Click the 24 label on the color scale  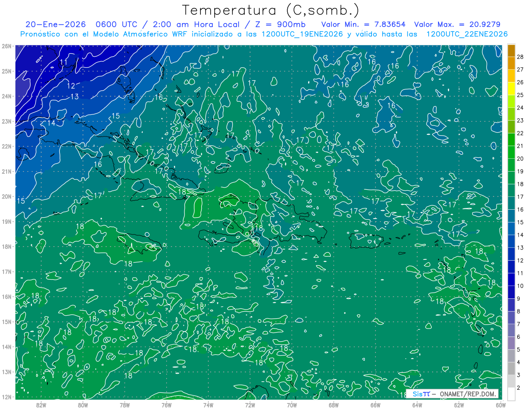[x=520, y=108]
